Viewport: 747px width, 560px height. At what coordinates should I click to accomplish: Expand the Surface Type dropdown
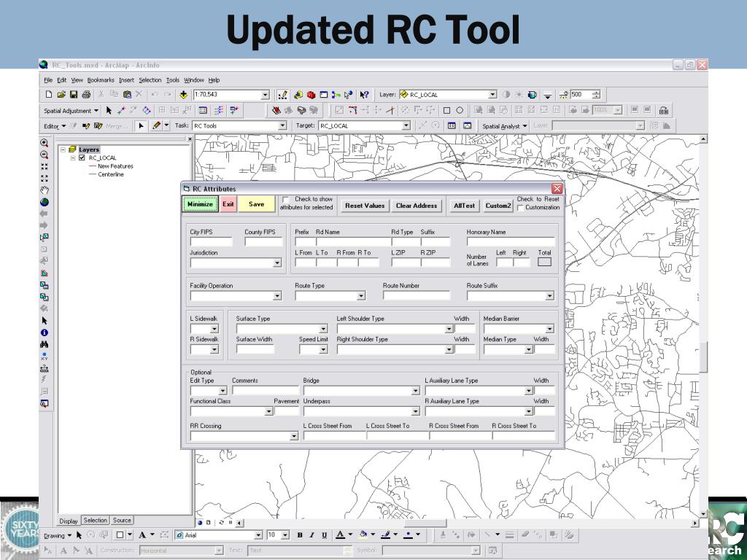[x=323, y=329]
